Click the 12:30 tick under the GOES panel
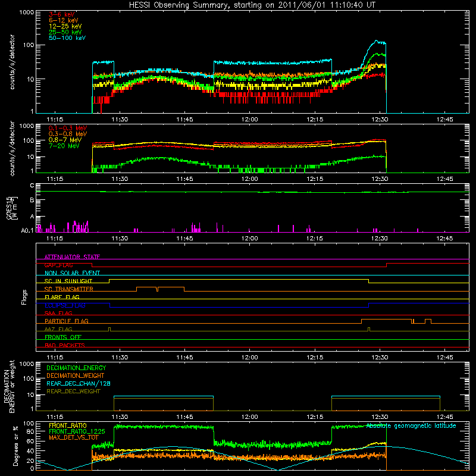This screenshot has width=476, height=476. pos(380,239)
